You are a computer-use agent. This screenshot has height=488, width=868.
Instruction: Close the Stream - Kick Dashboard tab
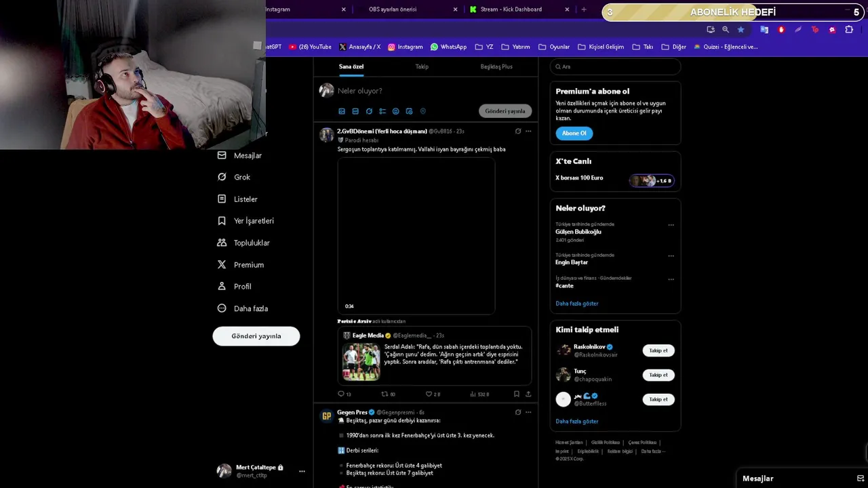point(567,9)
